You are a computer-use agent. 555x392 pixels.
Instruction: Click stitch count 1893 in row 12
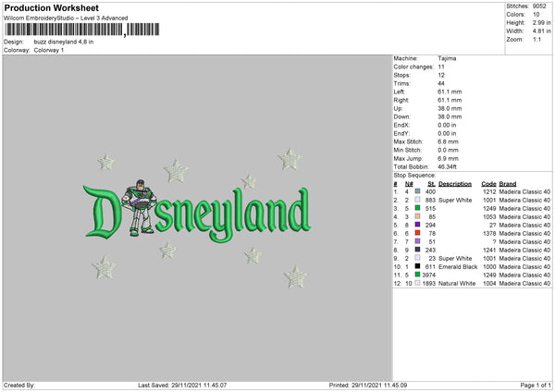click(428, 284)
